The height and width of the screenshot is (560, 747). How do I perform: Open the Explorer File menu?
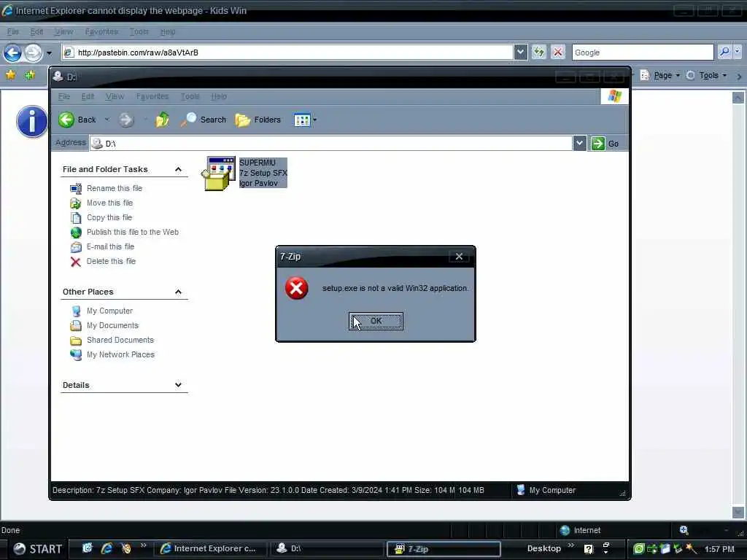pos(64,96)
